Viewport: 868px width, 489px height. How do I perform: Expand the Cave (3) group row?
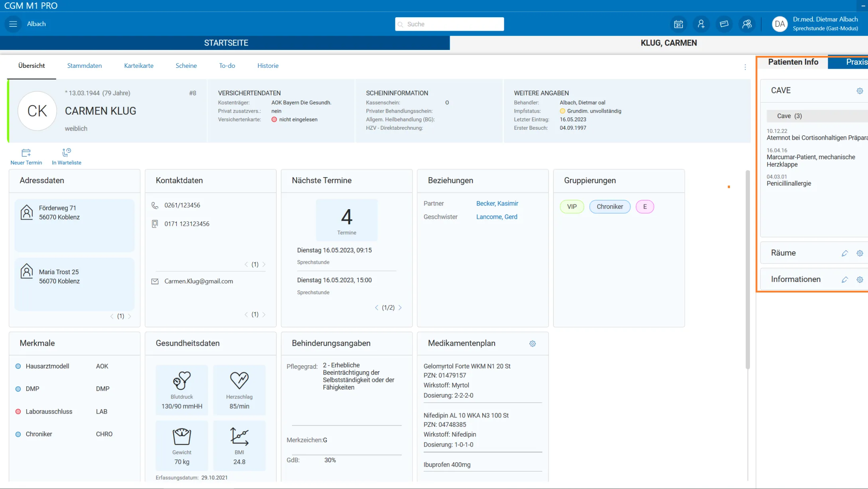click(x=817, y=116)
